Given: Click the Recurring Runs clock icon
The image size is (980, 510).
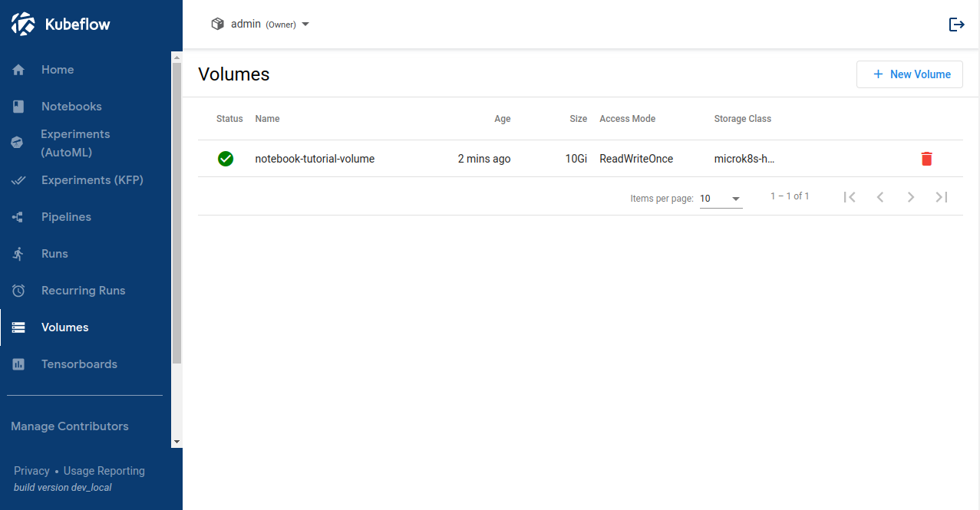Looking at the screenshot, I should (19, 291).
